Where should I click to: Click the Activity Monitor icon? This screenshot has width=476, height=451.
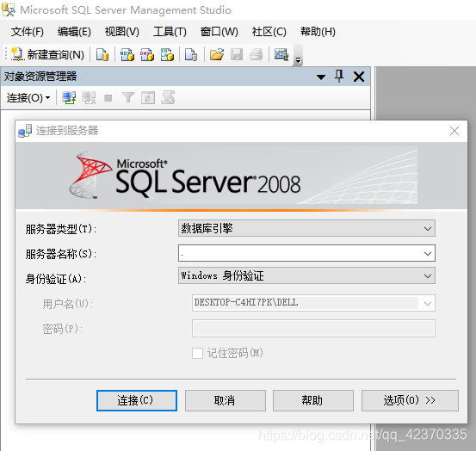tap(281, 55)
